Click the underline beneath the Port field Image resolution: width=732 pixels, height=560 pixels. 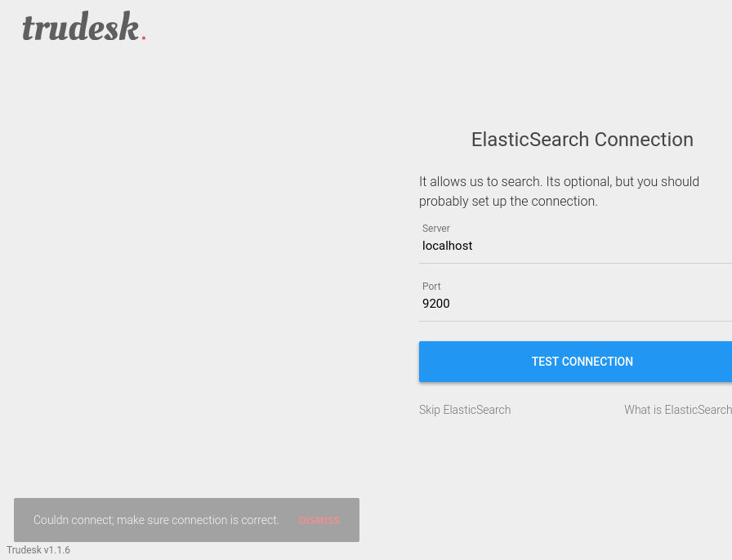(572, 320)
